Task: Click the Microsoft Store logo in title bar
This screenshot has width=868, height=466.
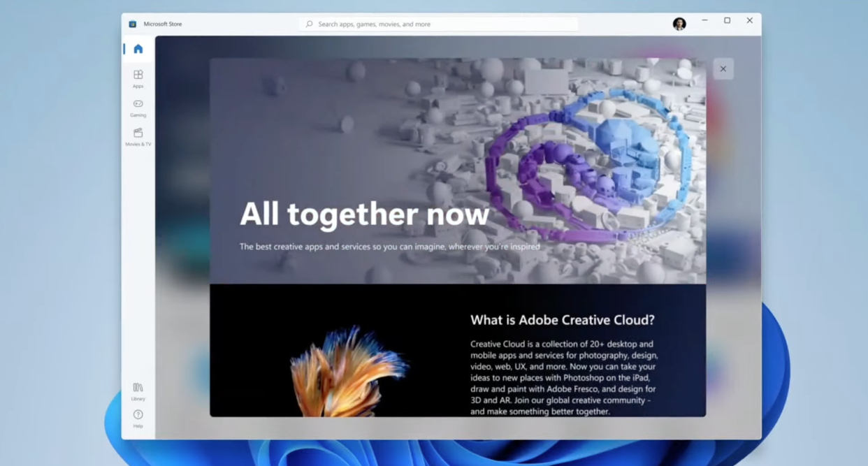Action: click(133, 24)
